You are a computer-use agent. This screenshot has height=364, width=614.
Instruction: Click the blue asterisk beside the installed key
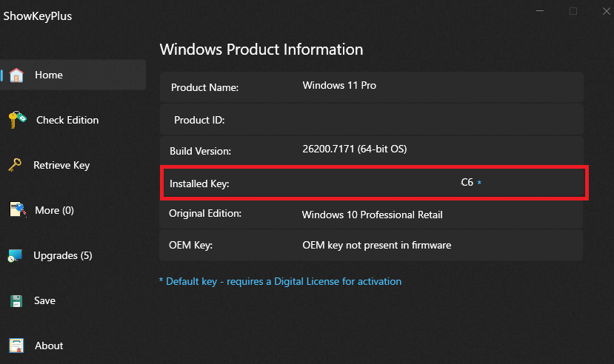tap(479, 183)
